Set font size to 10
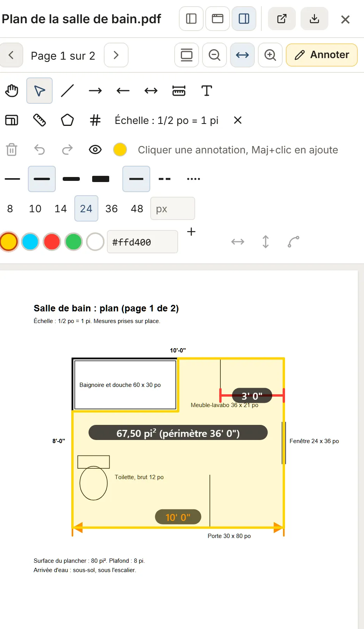This screenshot has height=629, width=364. tap(35, 208)
